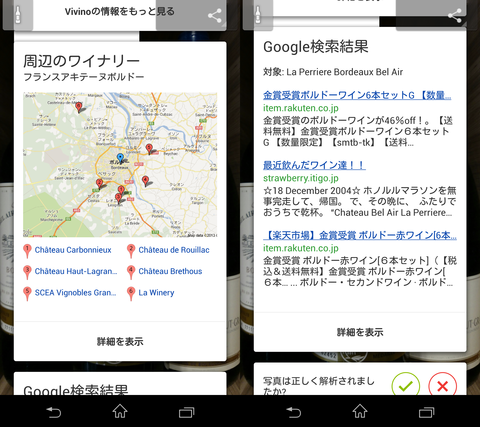Viewport: 480px width, 427px height.
Task: Open the winery map thumbnail
Action: click(x=120, y=165)
